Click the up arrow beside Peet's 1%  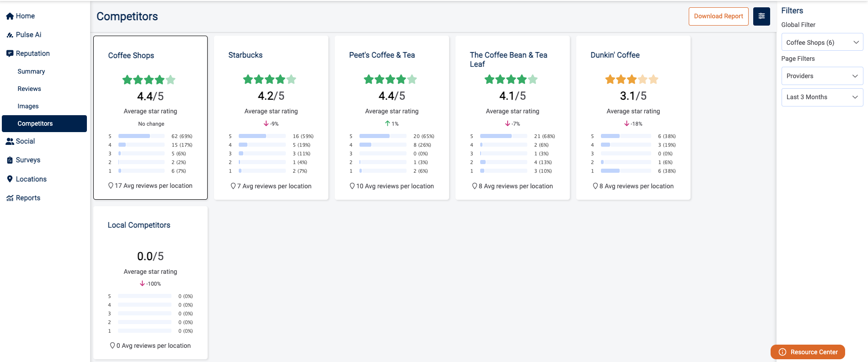pos(387,123)
